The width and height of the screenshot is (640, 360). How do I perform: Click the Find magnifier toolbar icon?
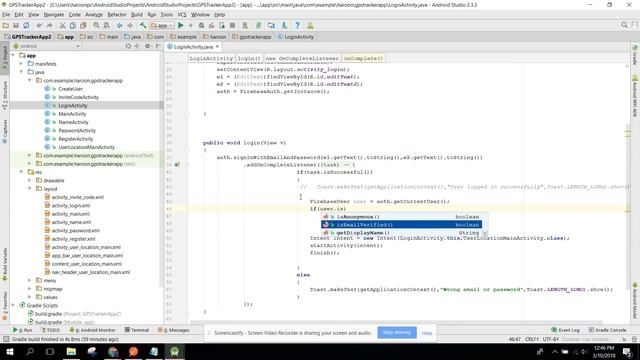pos(96,25)
